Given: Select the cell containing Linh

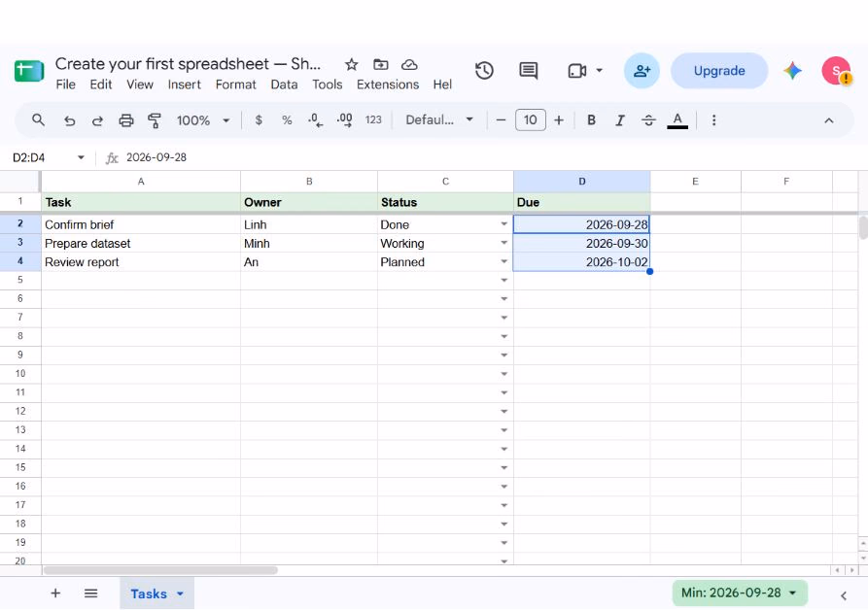Looking at the screenshot, I should tap(309, 224).
